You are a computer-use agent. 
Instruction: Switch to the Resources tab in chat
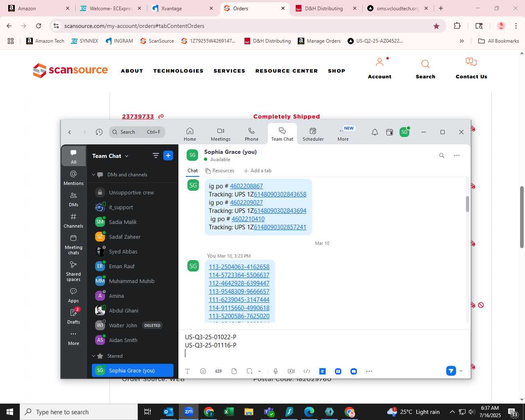[x=220, y=171]
